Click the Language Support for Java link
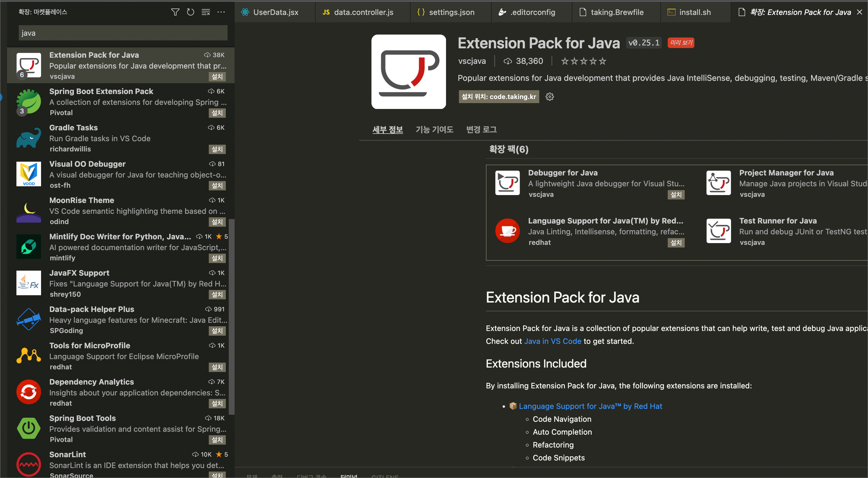 click(x=590, y=406)
